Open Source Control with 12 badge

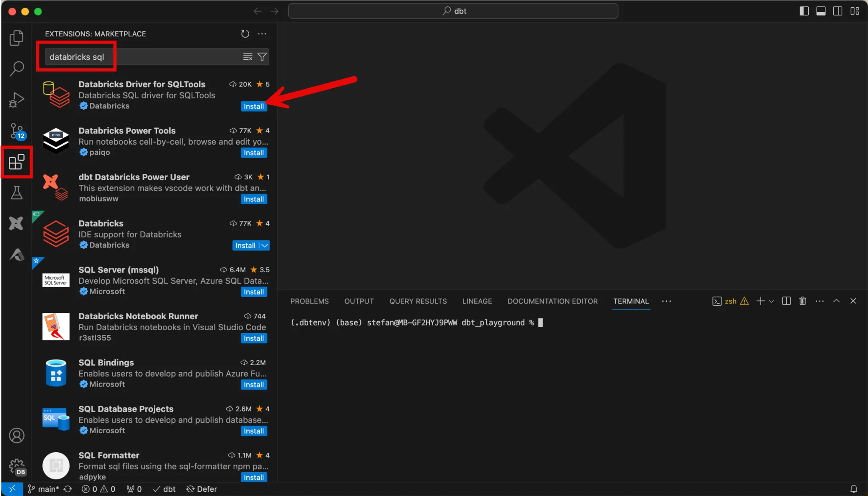point(17,131)
